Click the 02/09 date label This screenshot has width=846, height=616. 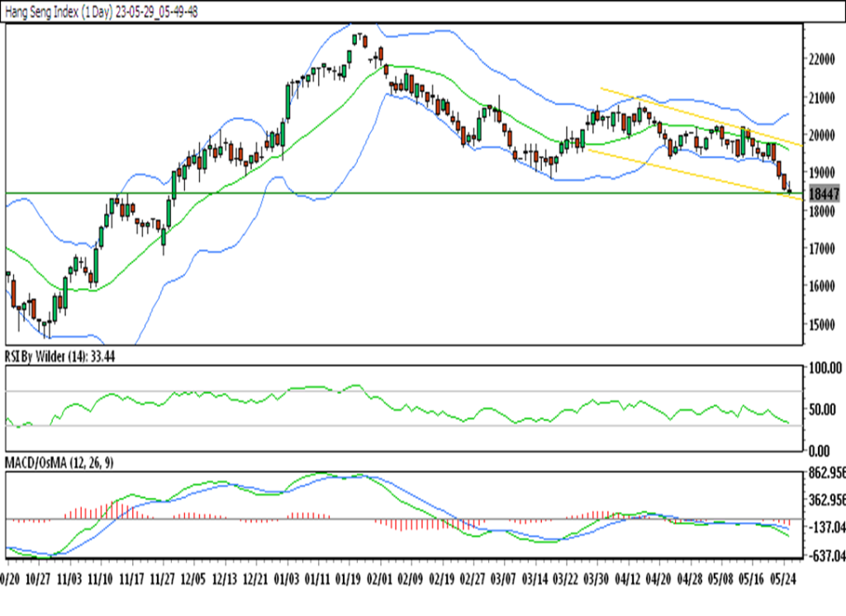click(410, 580)
